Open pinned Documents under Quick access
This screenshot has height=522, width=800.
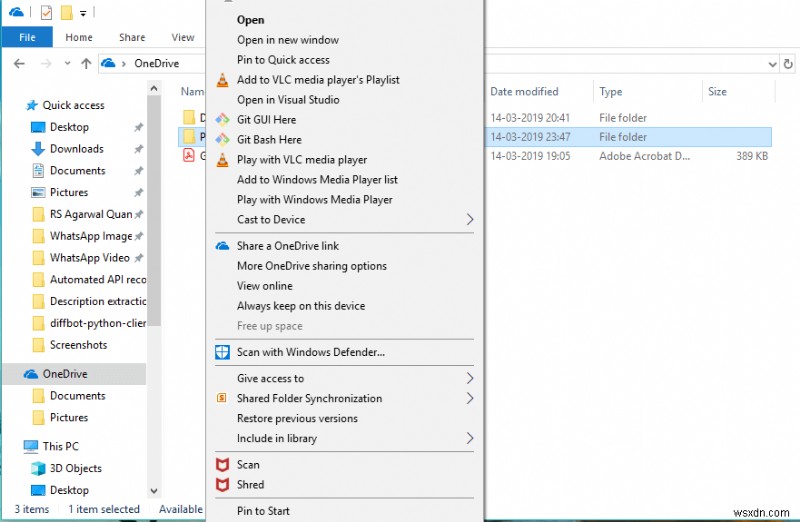coord(78,170)
